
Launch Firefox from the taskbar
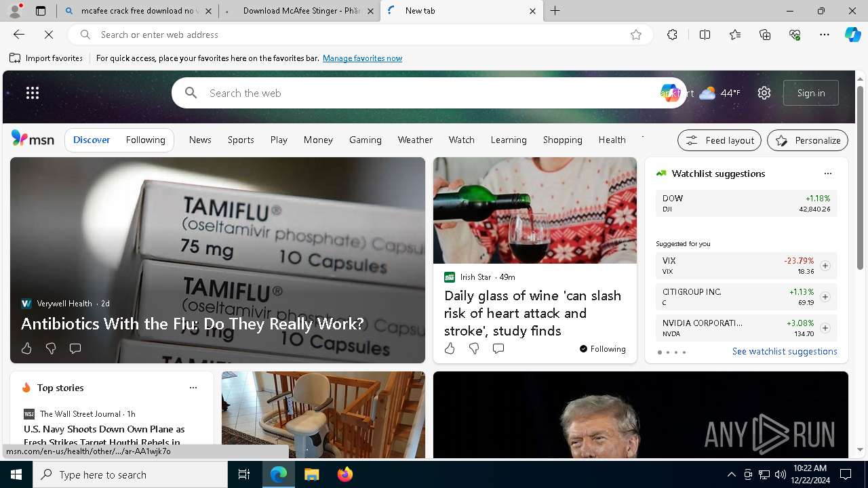pyautogui.click(x=345, y=474)
